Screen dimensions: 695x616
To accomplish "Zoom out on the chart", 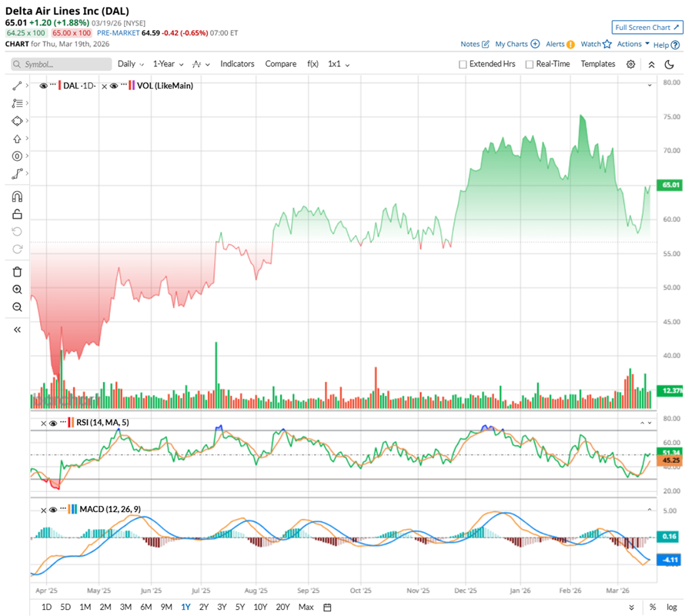I will pos(17,307).
